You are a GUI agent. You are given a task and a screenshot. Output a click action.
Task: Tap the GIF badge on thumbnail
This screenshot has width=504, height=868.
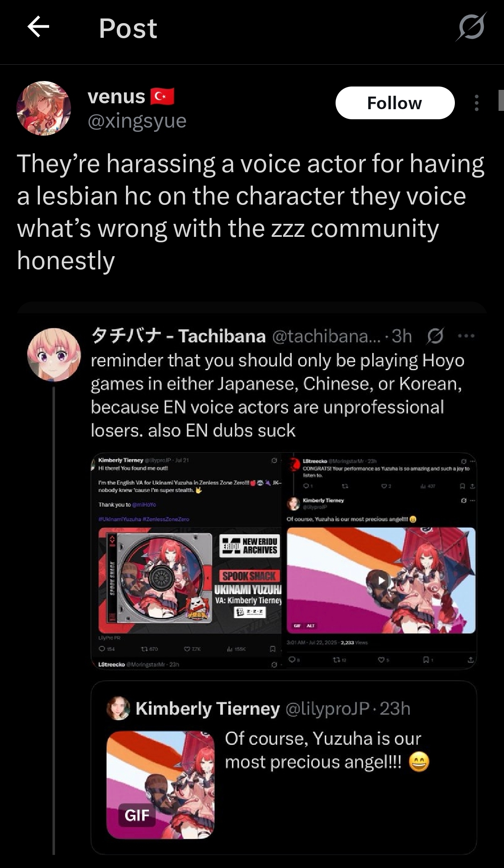(x=137, y=815)
